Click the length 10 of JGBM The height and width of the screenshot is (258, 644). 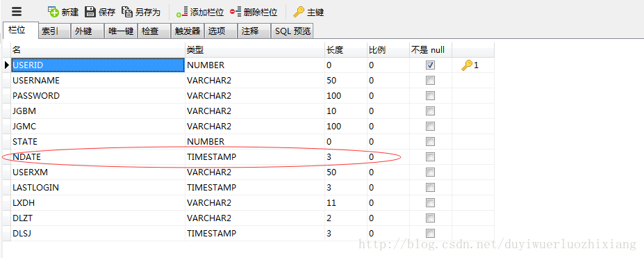tap(346, 111)
